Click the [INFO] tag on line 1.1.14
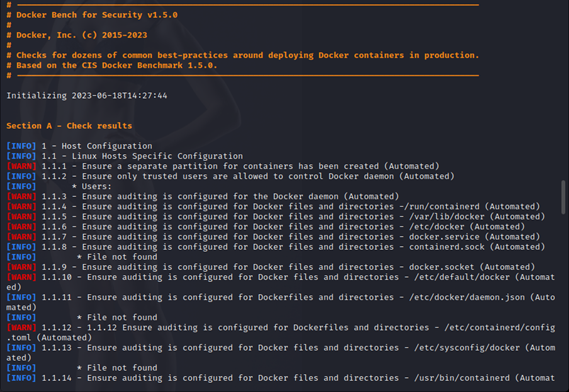Image resolution: width=569 pixels, height=392 pixels. [21, 378]
